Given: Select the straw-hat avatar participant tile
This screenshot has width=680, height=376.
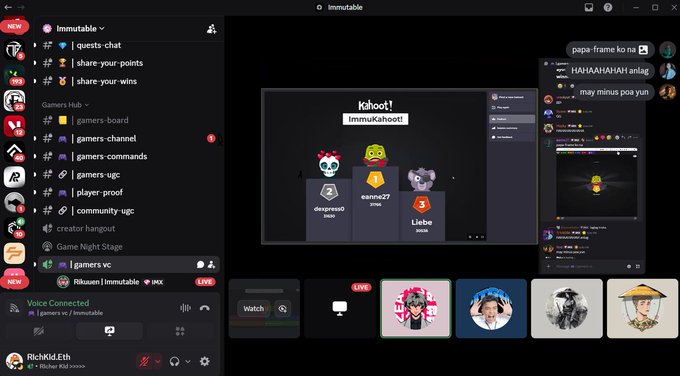Looking at the screenshot, I should click(x=642, y=308).
